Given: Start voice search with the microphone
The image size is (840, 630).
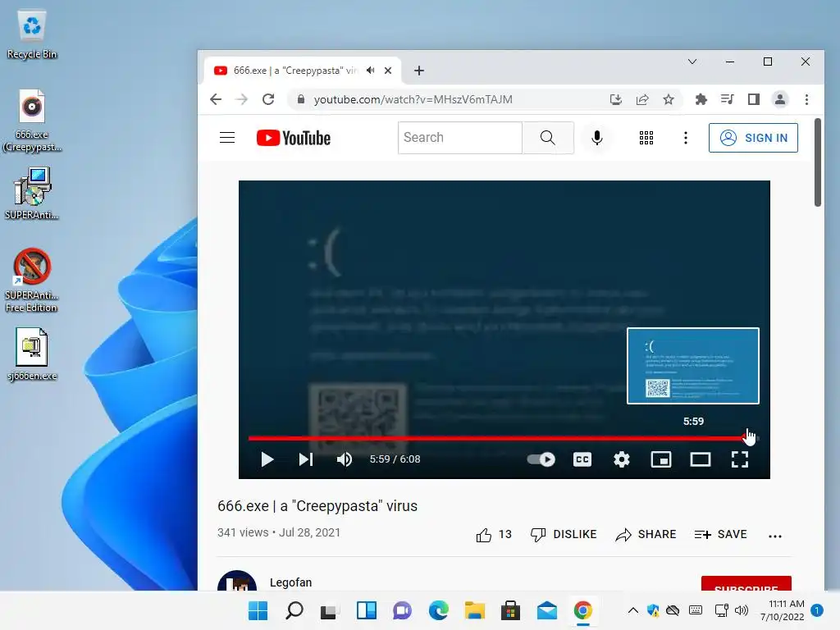Looking at the screenshot, I should (597, 138).
